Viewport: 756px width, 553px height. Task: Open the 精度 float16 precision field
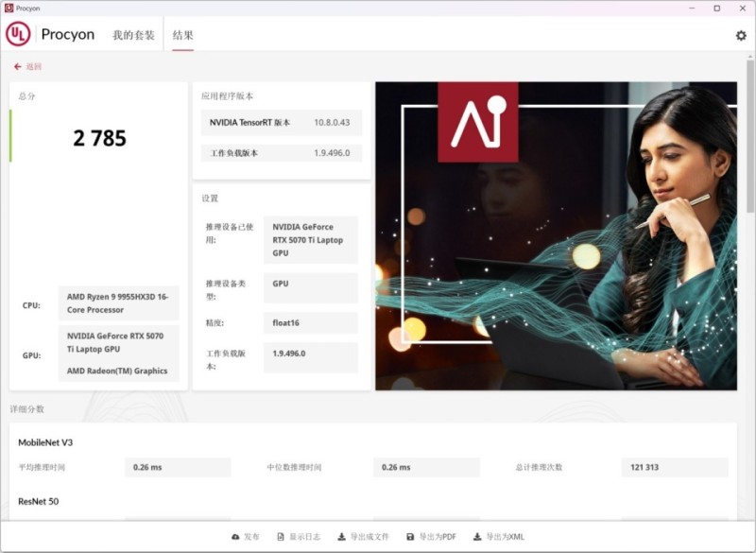(x=310, y=322)
